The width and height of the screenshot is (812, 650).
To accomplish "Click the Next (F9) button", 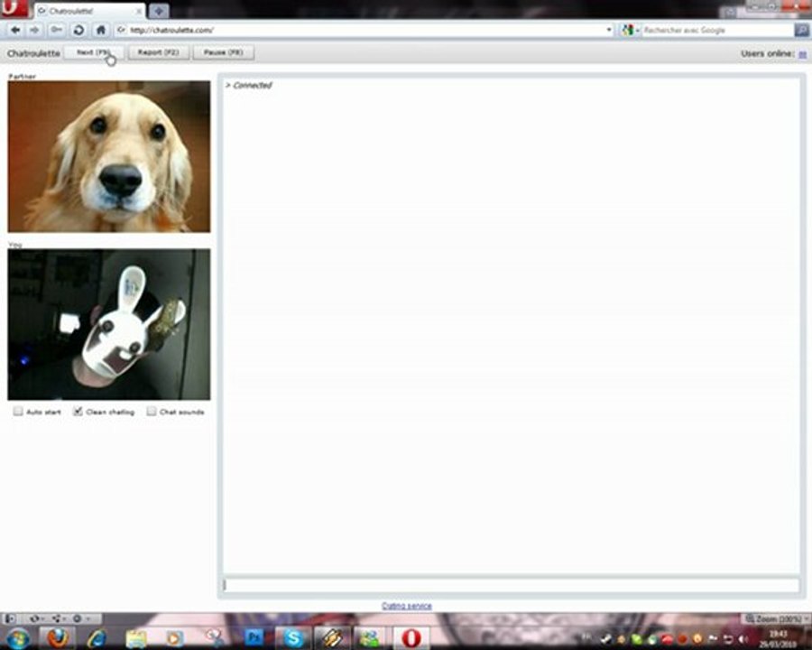I will pos(93,52).
